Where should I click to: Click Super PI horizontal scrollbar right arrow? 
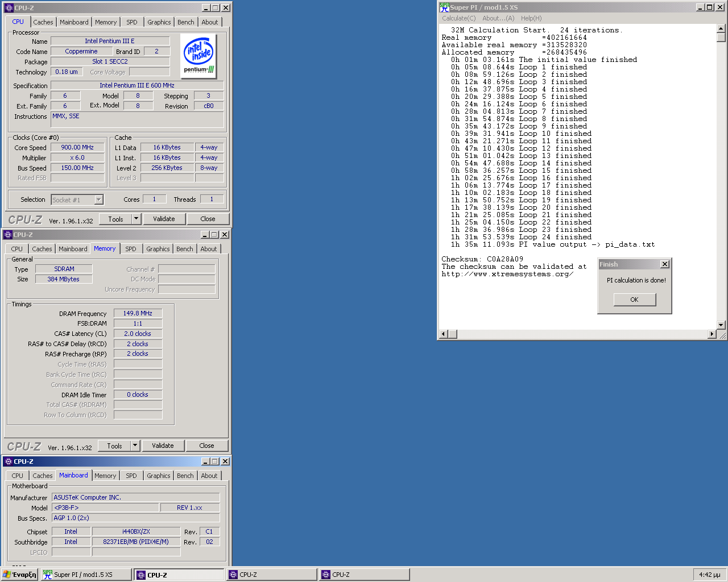pyautogui.click(x=712, y=334)
